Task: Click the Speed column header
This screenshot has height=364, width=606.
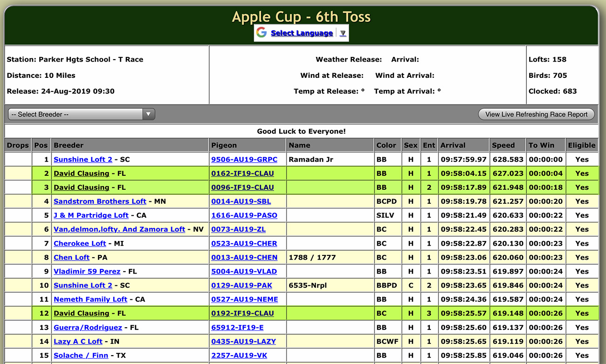Action: point(503,145)
